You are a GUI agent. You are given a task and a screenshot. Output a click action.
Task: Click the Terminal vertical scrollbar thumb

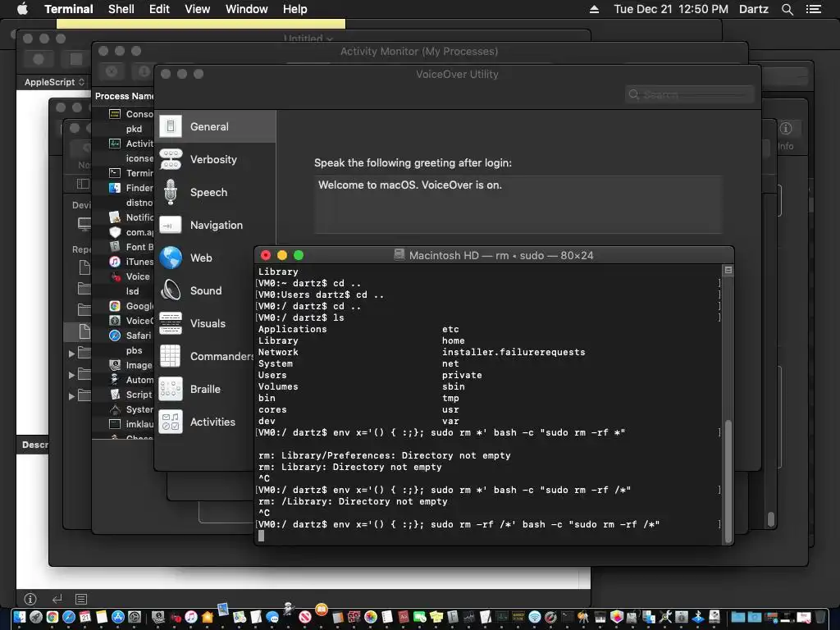point(728,481)
